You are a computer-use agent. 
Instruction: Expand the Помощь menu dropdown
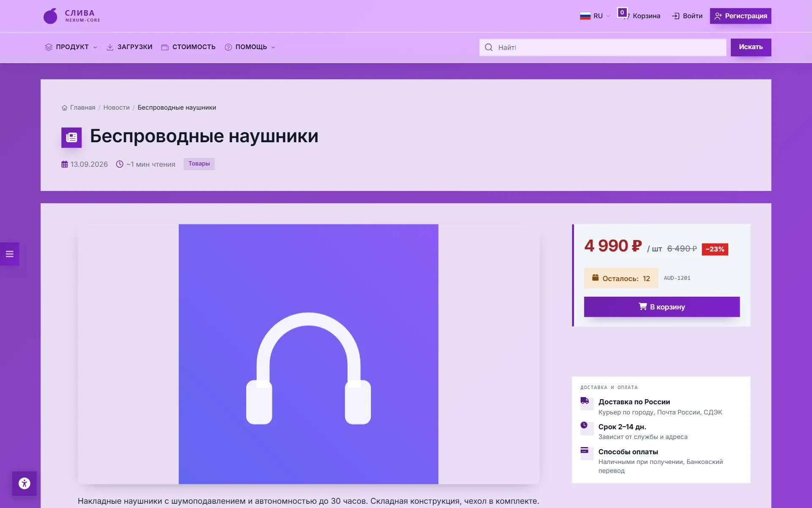(250, 47)
